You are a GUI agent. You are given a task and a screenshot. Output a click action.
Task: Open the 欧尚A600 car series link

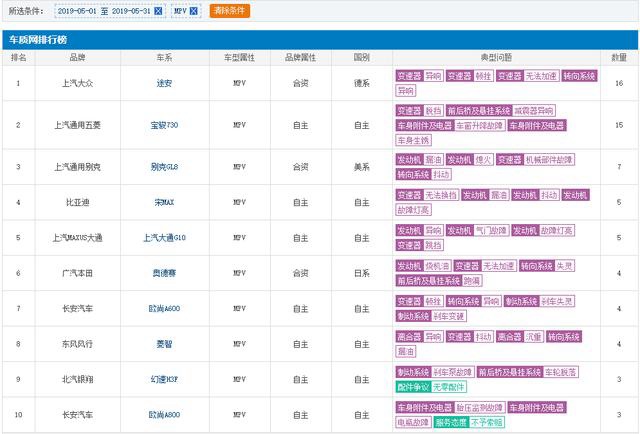[x=164, y=309]
